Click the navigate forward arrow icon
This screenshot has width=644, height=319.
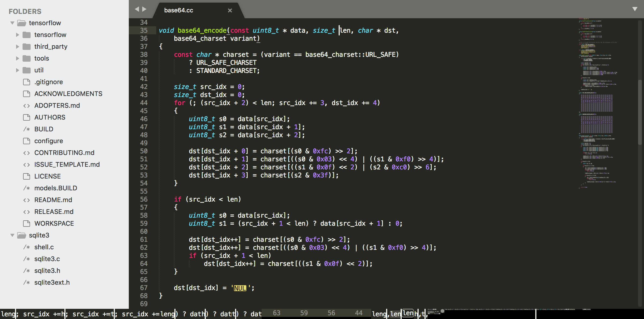[144, 9]
